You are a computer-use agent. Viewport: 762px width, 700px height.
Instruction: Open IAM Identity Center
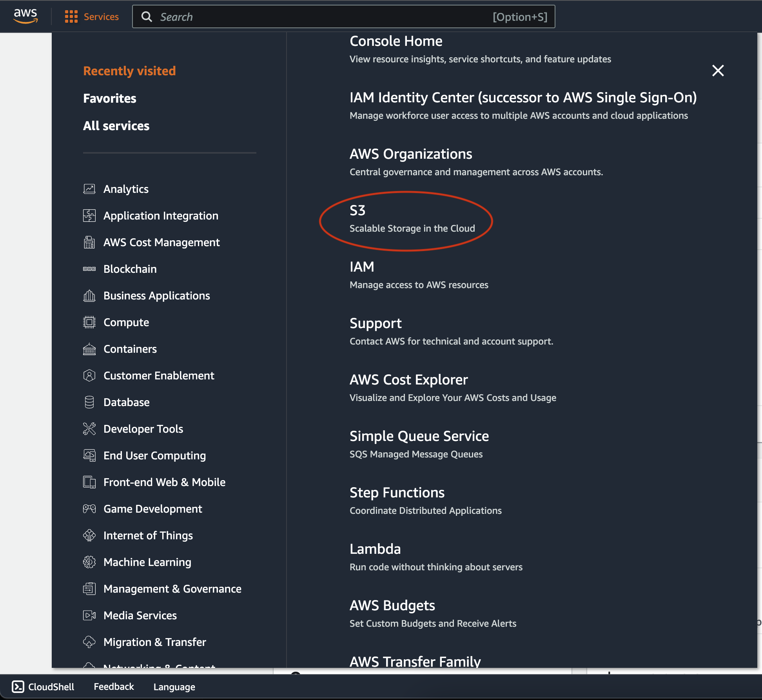(x=523, y=98)
